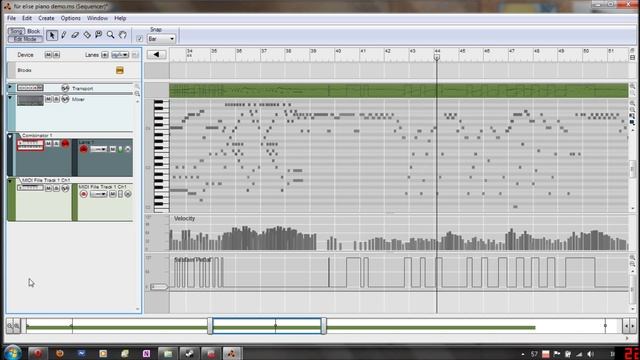Click the automation icon on Transport track
Image resolution: width=640 pixels, height=360 pixels.
65,88
